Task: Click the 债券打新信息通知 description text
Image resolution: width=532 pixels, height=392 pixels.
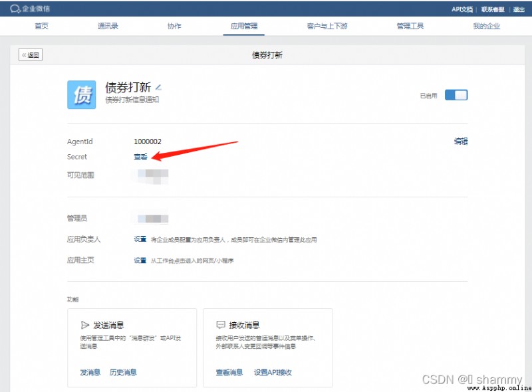Action: (x=132, y=100)
